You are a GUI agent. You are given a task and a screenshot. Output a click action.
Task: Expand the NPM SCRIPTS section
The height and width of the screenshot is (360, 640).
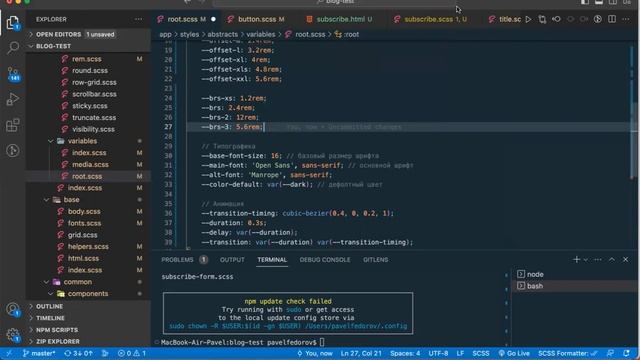(57, 330)
